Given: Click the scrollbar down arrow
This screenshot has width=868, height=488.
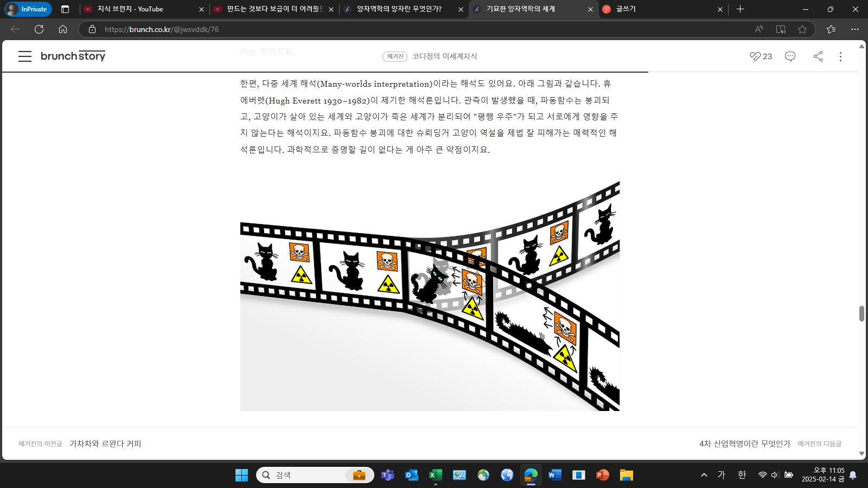Looking at the screenshot, I should point(861,454).
